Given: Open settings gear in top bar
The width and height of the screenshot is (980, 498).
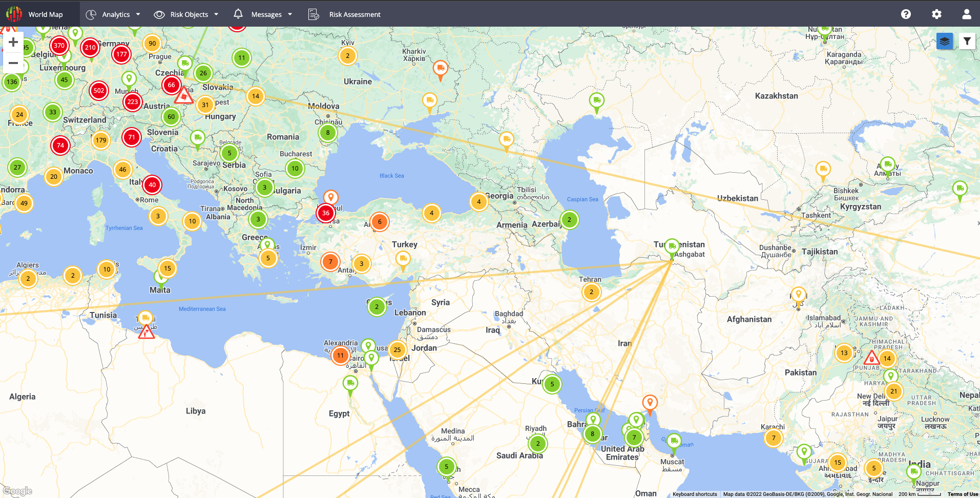Looking at the screenshot, I should tap(936, 14).
